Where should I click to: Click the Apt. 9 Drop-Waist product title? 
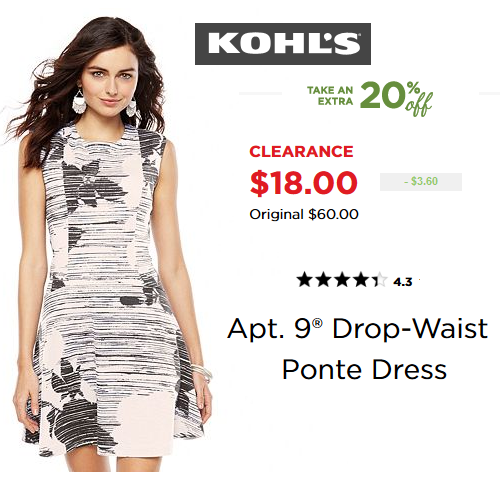coord(357,329)
